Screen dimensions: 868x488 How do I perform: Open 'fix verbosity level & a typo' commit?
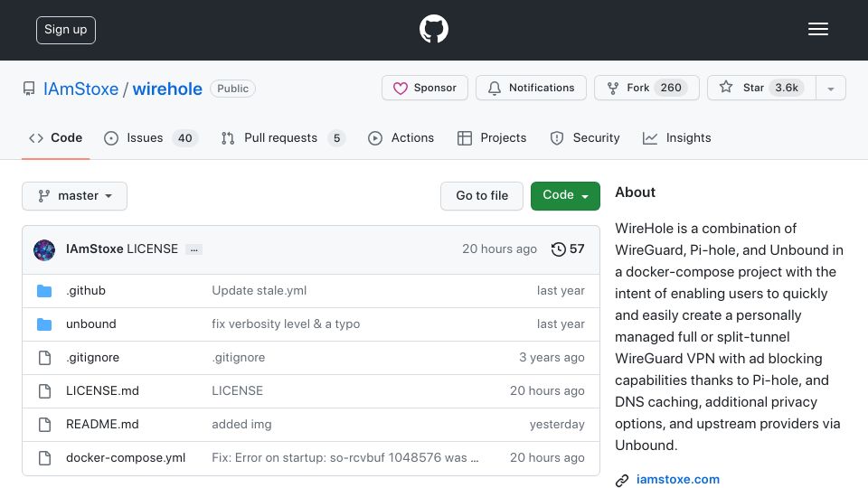tap(286, 324)
